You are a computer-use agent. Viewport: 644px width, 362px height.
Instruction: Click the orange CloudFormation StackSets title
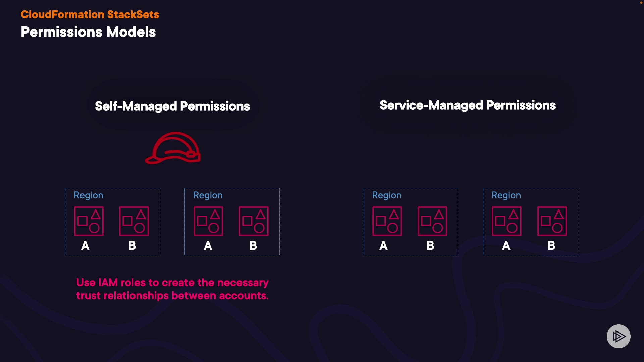(90, 14)
